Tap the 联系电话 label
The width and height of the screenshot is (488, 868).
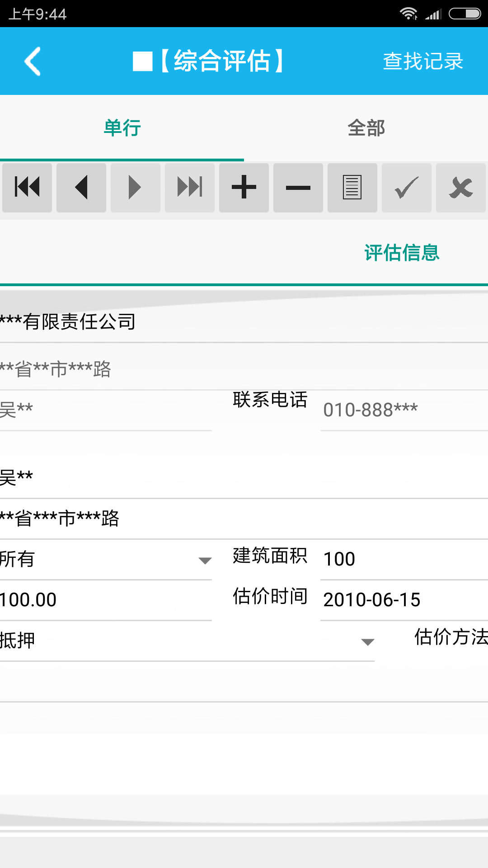tap(270, 400)
